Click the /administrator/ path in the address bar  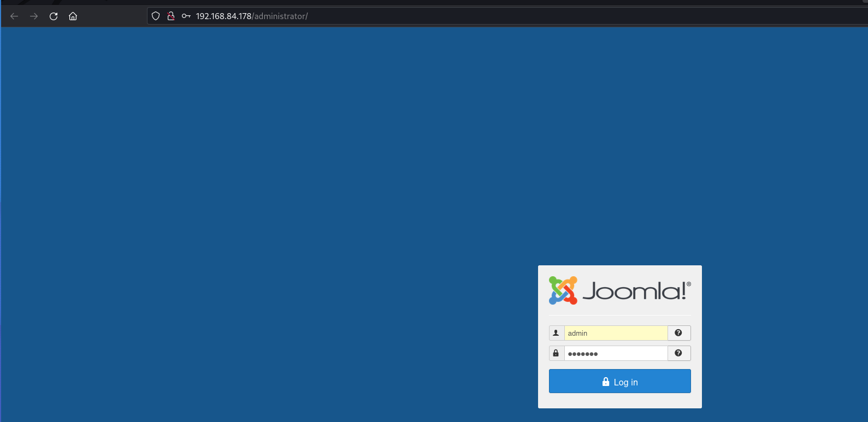tap(280, 16)
